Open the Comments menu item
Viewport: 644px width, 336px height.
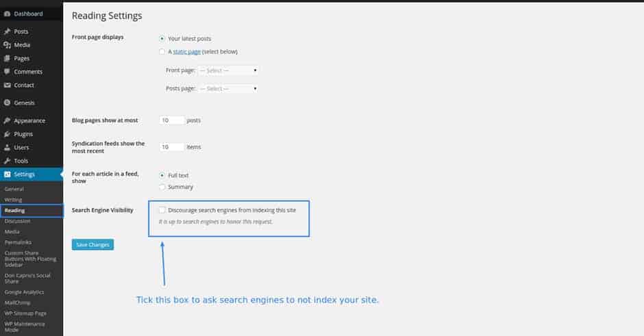(32, 72)
